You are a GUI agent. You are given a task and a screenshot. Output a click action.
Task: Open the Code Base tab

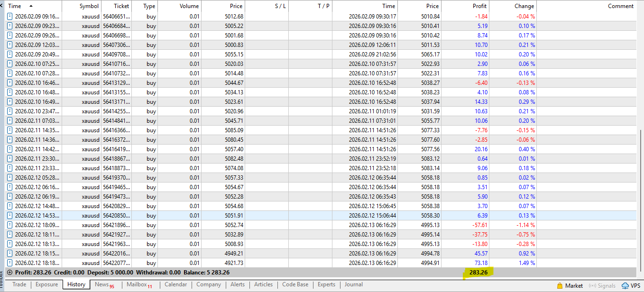(x=295, y=284)
